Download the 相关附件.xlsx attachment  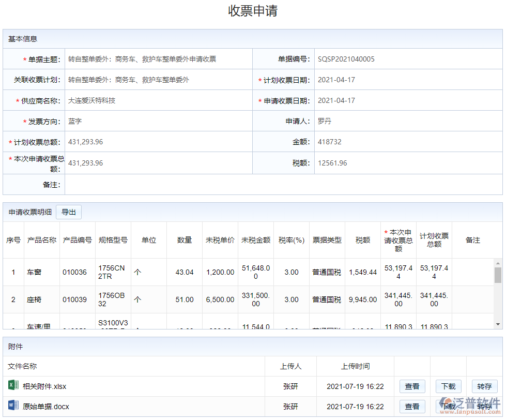click(x=448, y=386)
